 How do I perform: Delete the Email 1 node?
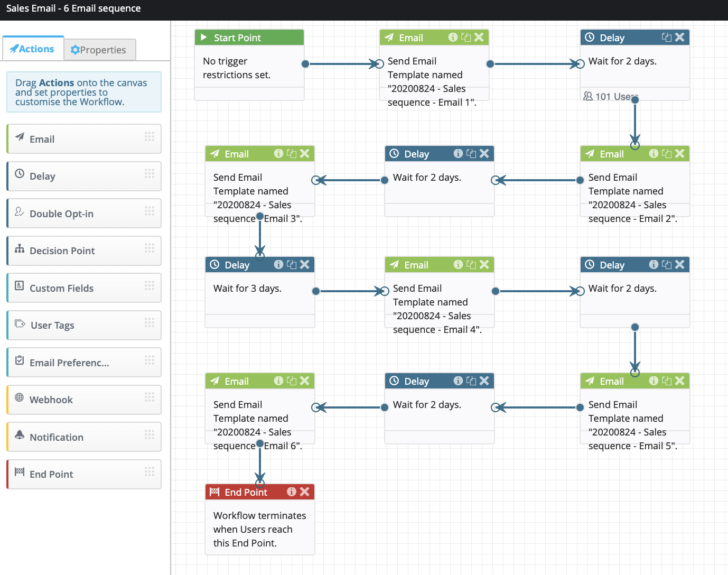coord(479,37)
